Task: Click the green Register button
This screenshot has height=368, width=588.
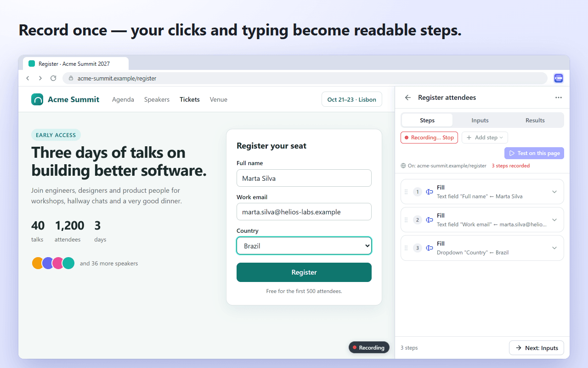Action: 304,272
